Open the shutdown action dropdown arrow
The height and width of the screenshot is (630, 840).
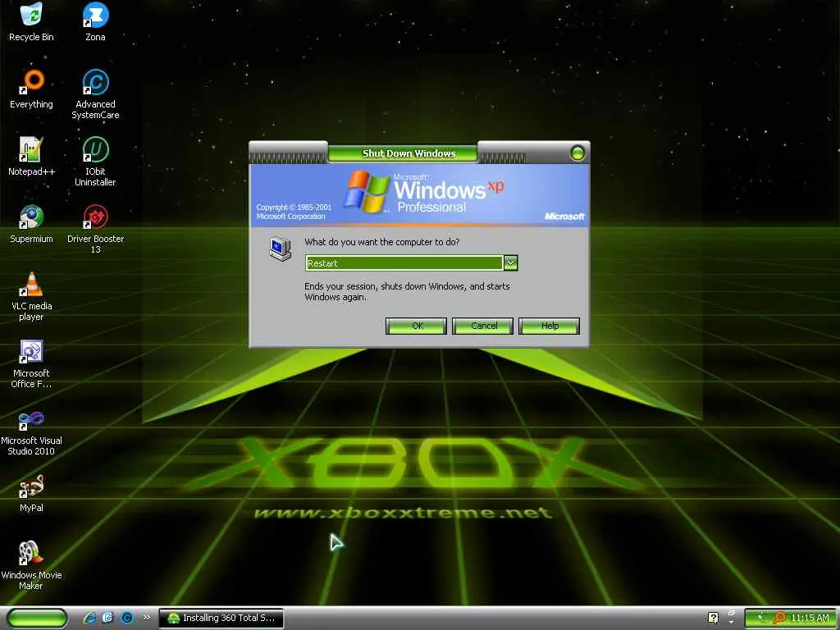(x=510, y=263)
